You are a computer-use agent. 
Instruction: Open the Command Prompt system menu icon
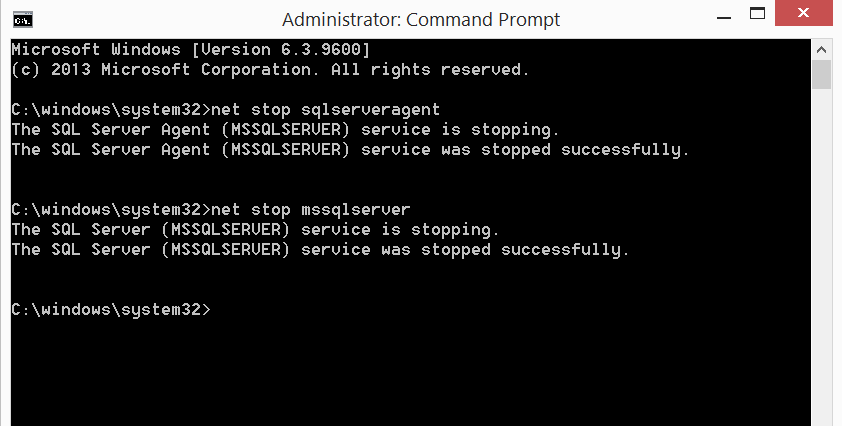click(x=23, y=19)
